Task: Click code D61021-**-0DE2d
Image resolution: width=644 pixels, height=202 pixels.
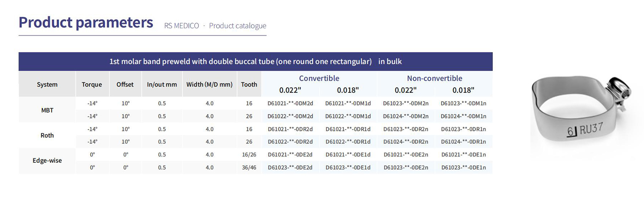Action: point(290,155)
